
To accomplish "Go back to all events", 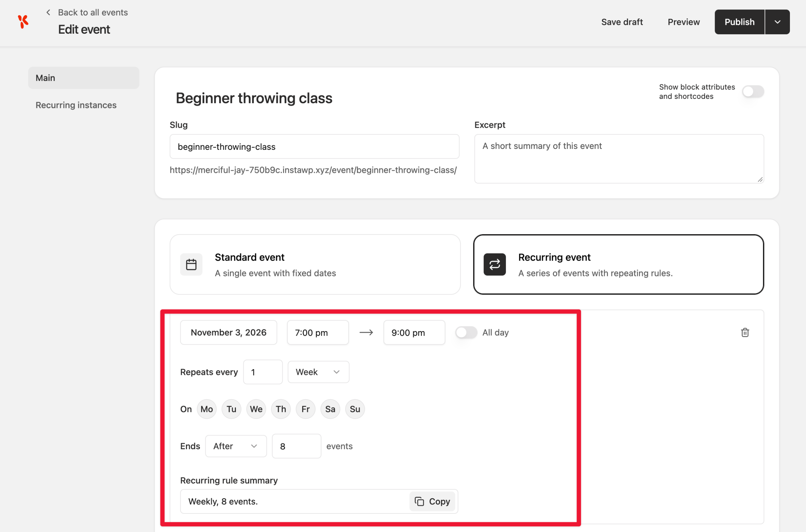I will (93, 13).
